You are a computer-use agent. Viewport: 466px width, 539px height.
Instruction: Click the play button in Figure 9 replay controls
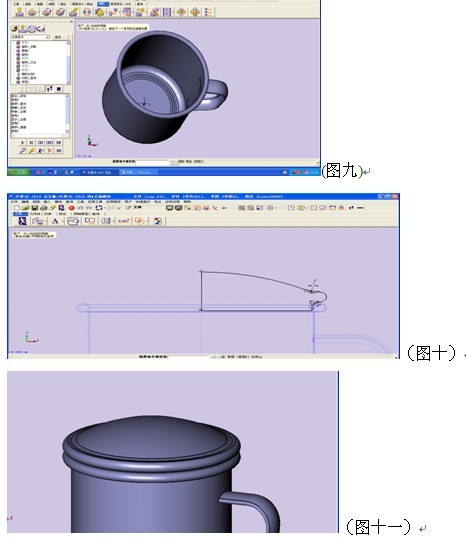point(23,142)
